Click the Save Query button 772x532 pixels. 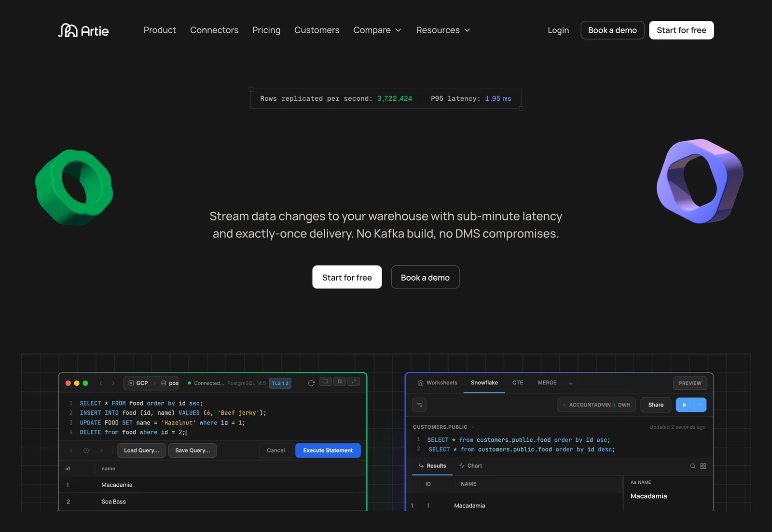[x=193, y=450]
